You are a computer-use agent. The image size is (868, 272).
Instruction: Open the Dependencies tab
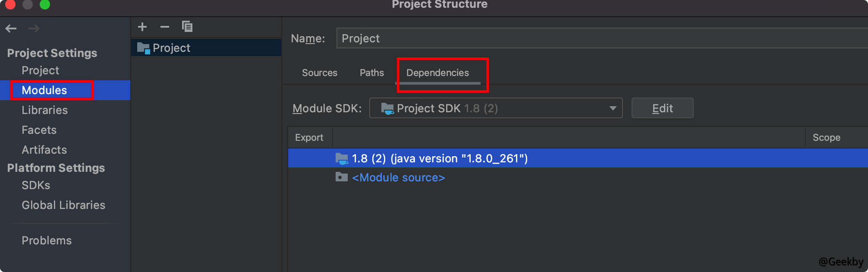click(x=437, y=73)
